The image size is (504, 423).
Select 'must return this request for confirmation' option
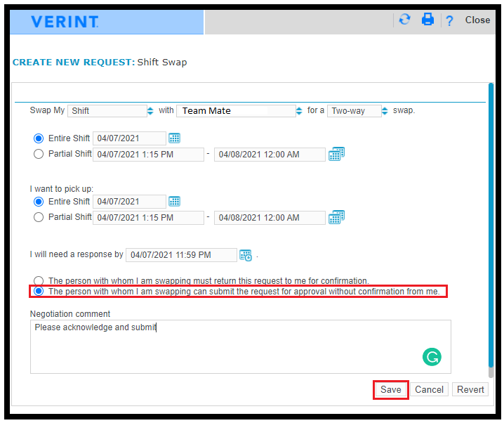(x=39, y=280)
